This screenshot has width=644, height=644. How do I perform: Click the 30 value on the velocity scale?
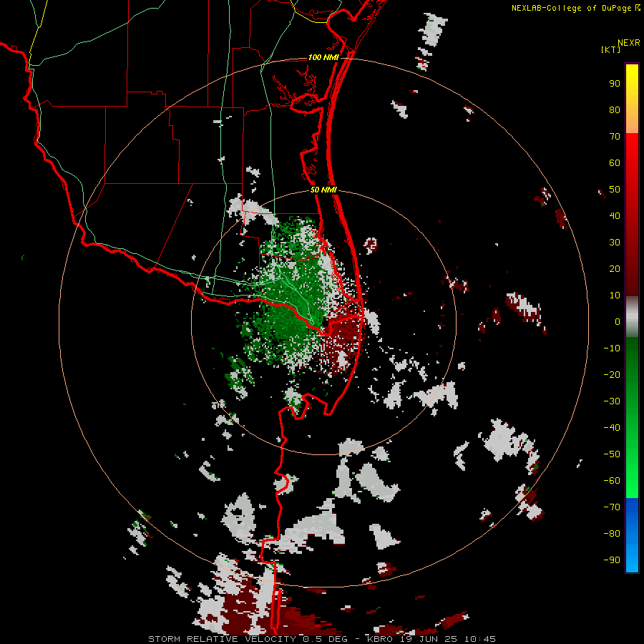615,243
